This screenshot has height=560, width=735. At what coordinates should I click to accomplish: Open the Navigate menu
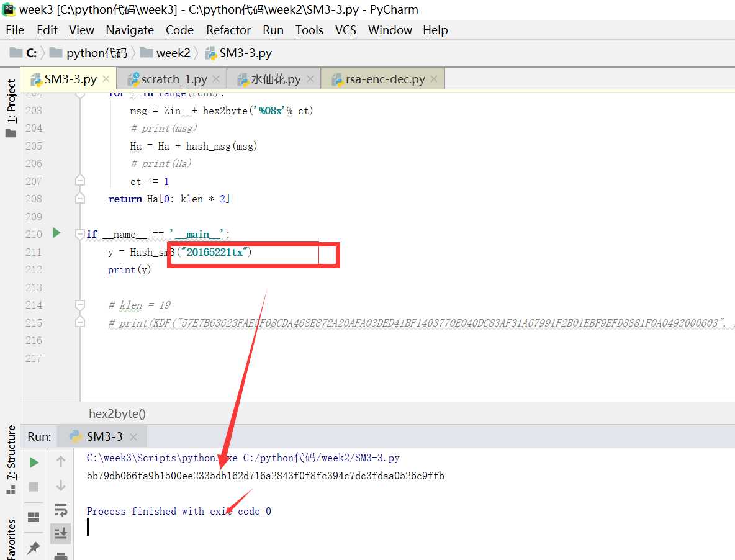pos(130,30)
